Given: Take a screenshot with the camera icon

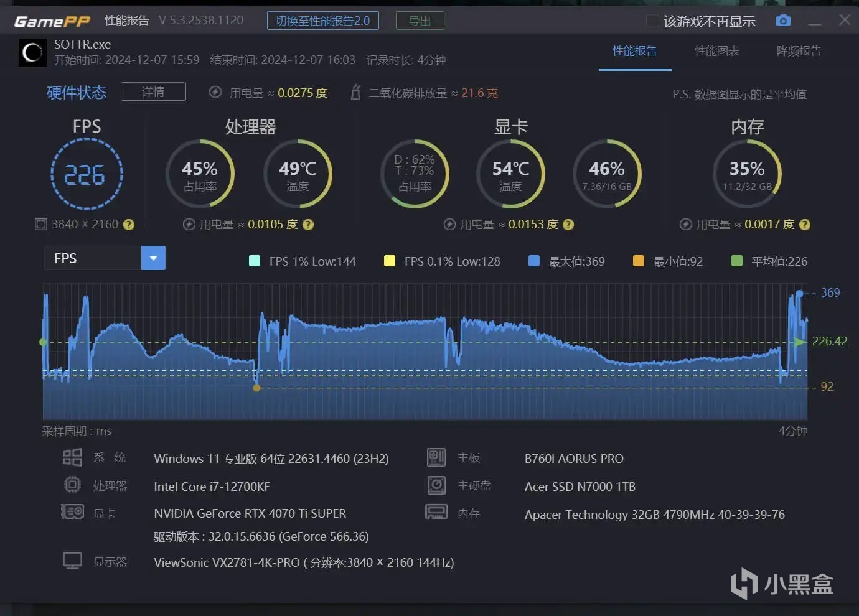Looking at the screenshot, I should [x=783, y=21].
